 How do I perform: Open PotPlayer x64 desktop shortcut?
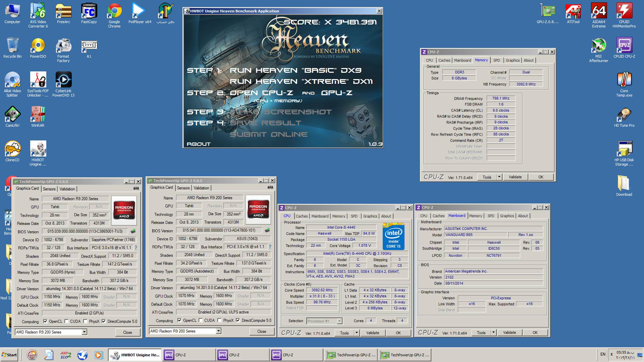point(140,13)
